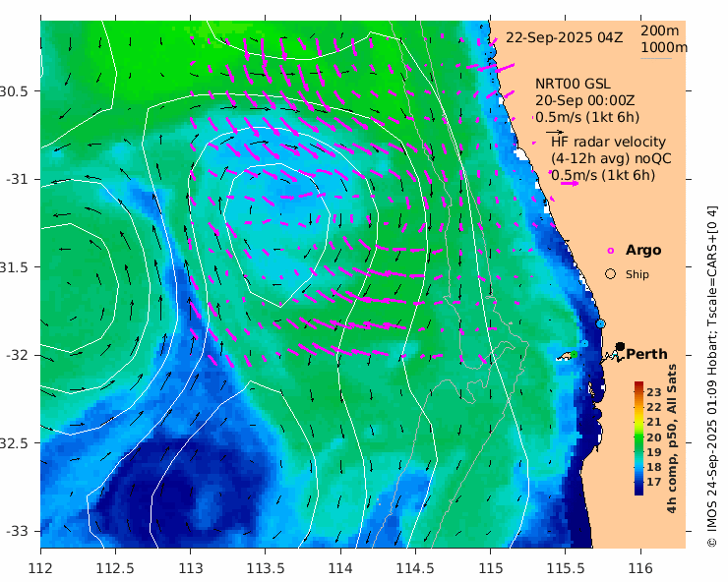Image resolution: width=728 pixels, height=582 pixels.
Task: Click the 116 longitude axis label
Action: 640,568
